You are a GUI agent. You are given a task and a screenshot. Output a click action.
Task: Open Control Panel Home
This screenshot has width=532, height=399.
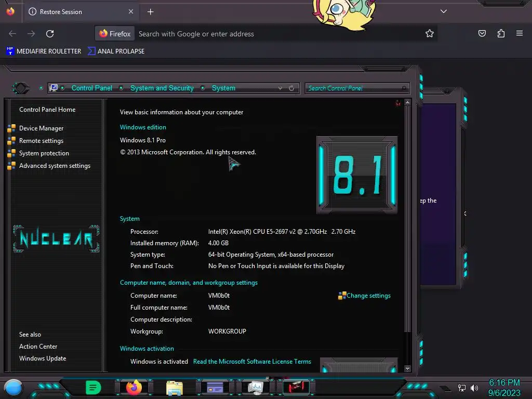(x=47, y=110)
